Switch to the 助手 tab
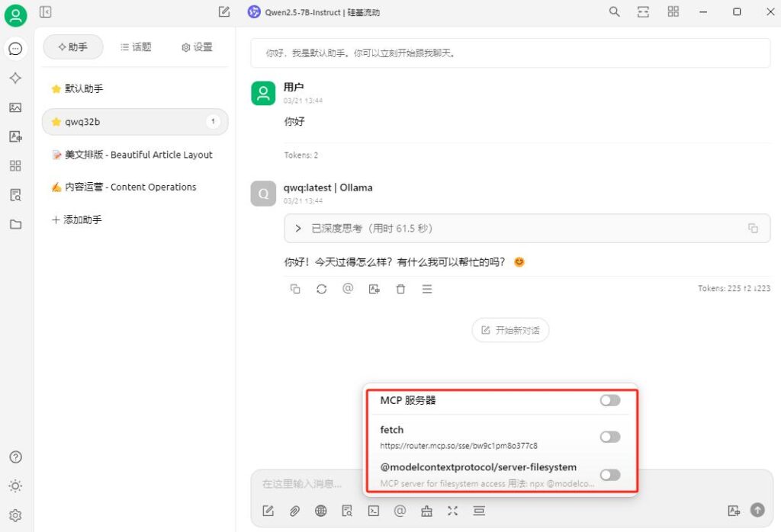The height and width of the screenshot is (532, 781). (73, 46)
